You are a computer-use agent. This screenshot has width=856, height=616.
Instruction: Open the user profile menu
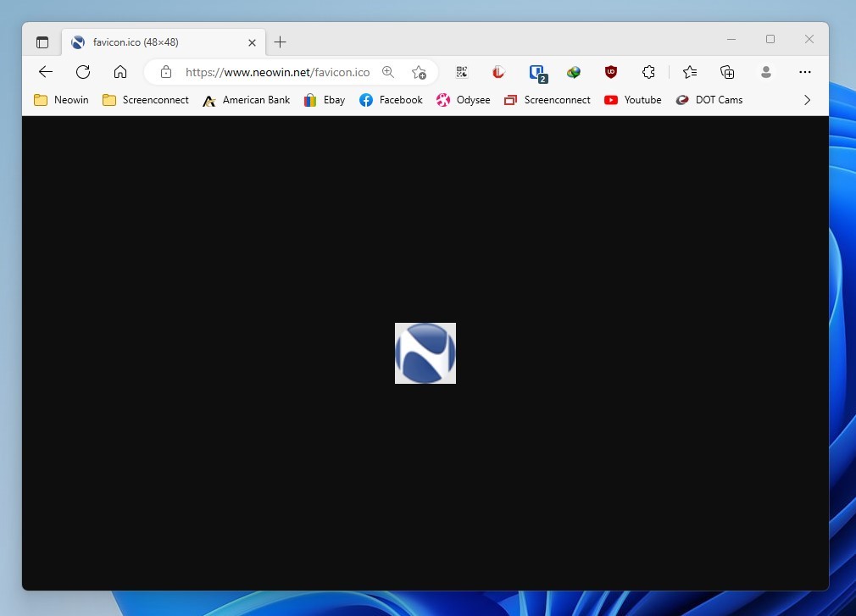(766, 72)
